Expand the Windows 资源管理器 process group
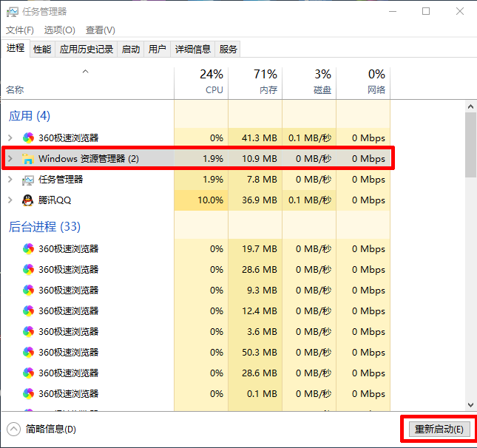Viewport: 477px width, 448px height. point(10,158)
